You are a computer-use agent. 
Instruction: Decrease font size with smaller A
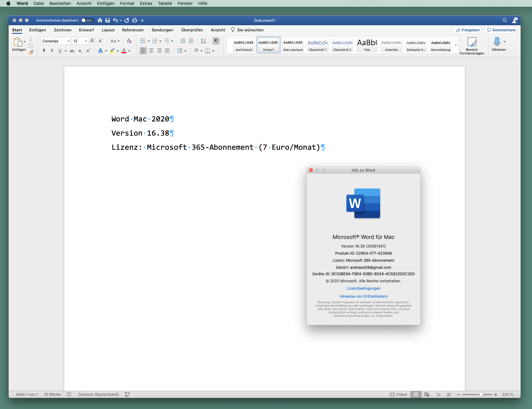[101, 41]
